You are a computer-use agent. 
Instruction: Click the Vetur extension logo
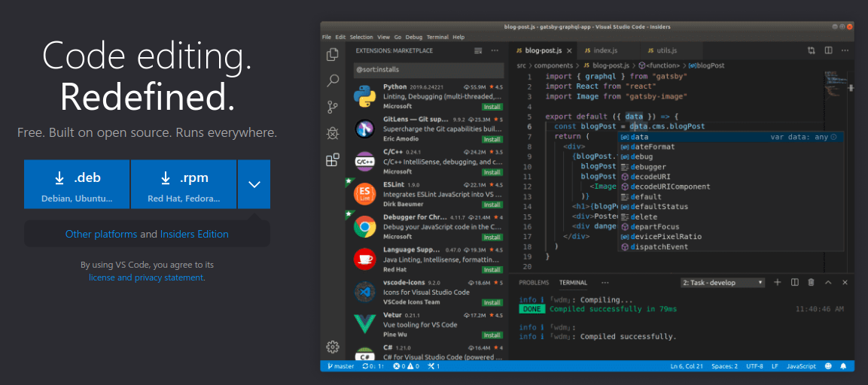(x=365, y=324)
